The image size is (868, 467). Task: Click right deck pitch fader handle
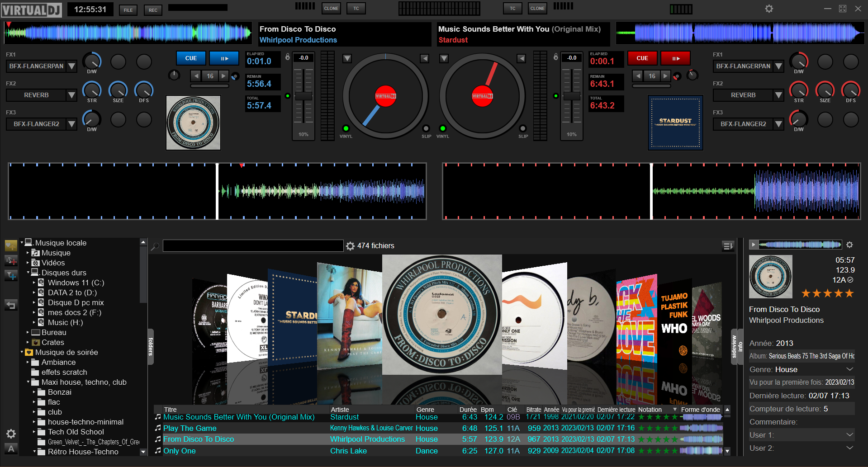[x=572, y=96]
